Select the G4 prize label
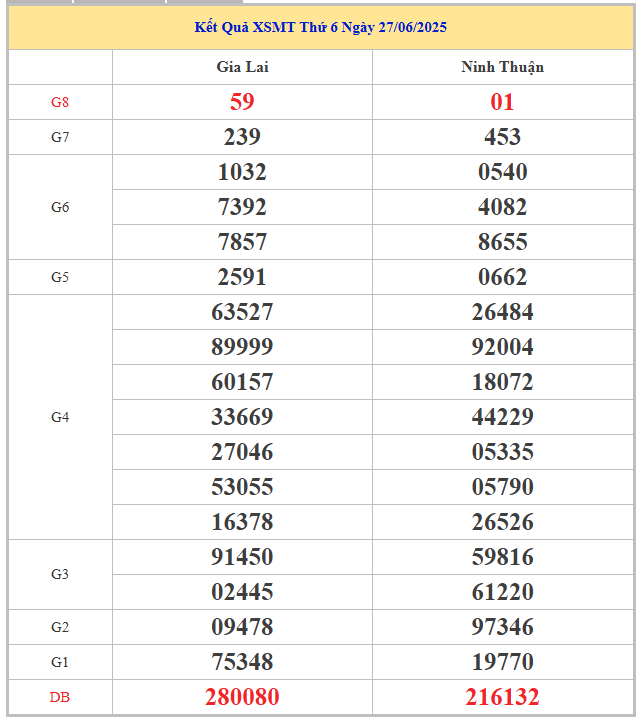 point(60,417)
